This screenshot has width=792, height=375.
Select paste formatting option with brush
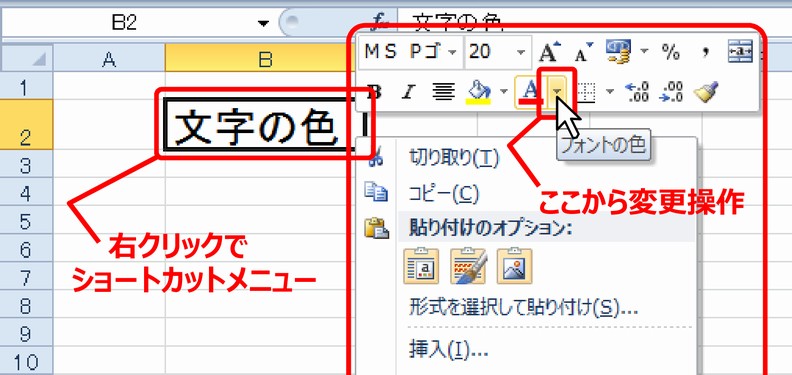[468, 266]
